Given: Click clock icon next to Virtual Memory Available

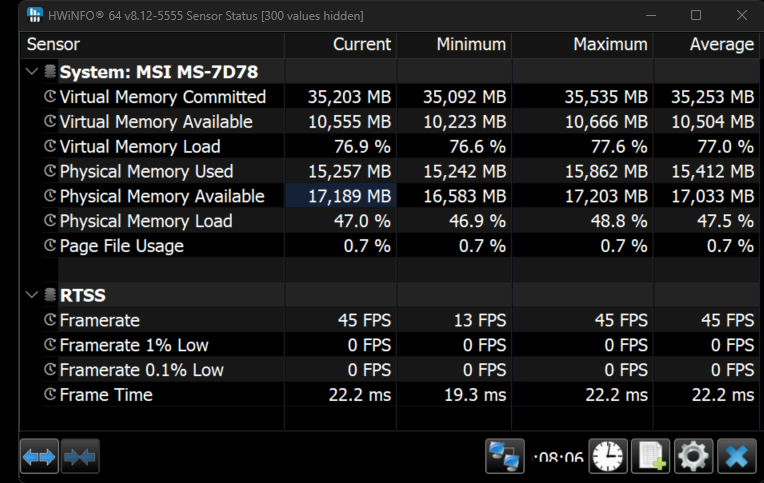Looking at the screenshot, I should coord(50,121).
